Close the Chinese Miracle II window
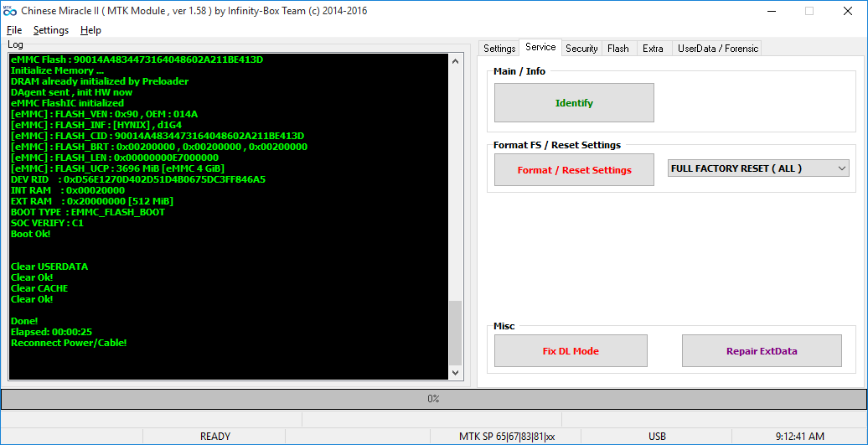Image resolution: width=868 pixels, height=445 pixels. coord(847,11)
